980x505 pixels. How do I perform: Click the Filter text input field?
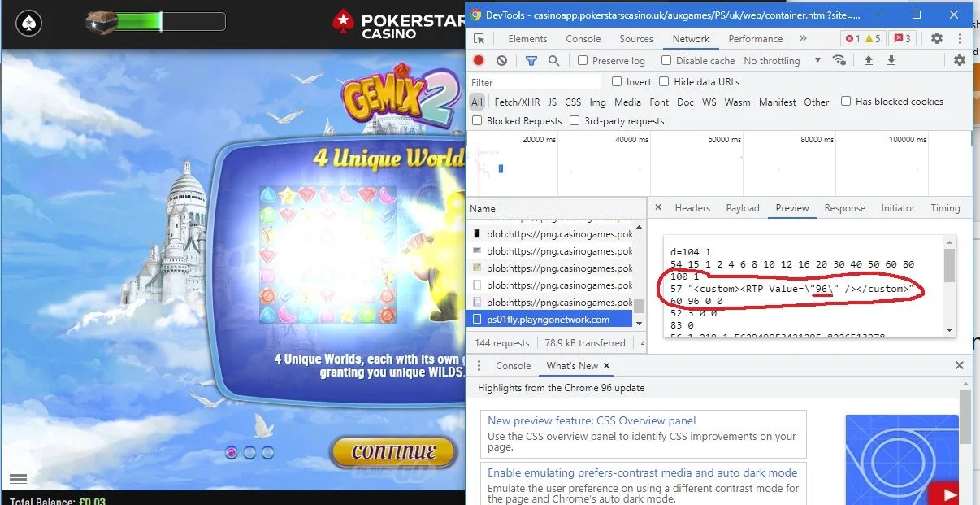tap(536, 82)
